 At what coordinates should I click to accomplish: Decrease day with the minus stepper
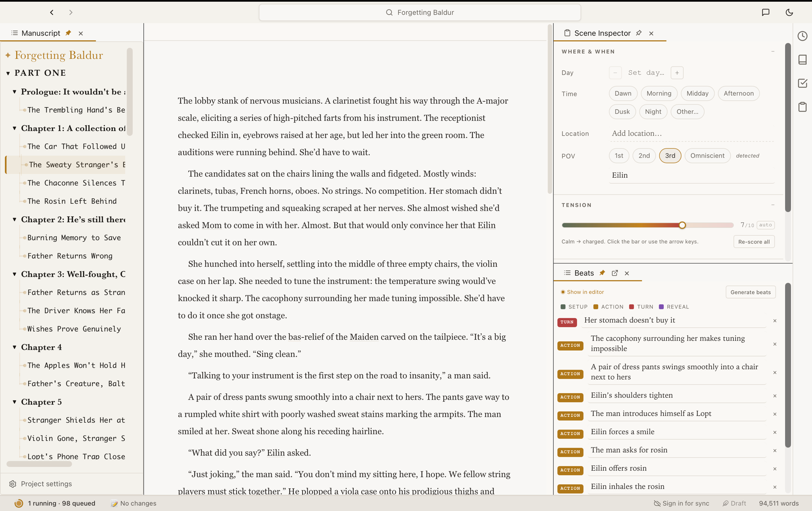tap(615, 73)
